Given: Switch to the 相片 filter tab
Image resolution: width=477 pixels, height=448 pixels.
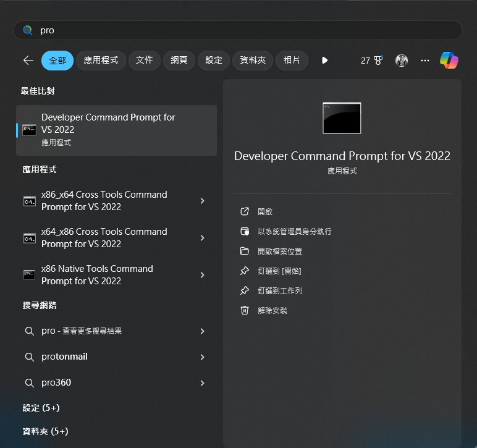Looking at the screenshot, I should 292,61.
